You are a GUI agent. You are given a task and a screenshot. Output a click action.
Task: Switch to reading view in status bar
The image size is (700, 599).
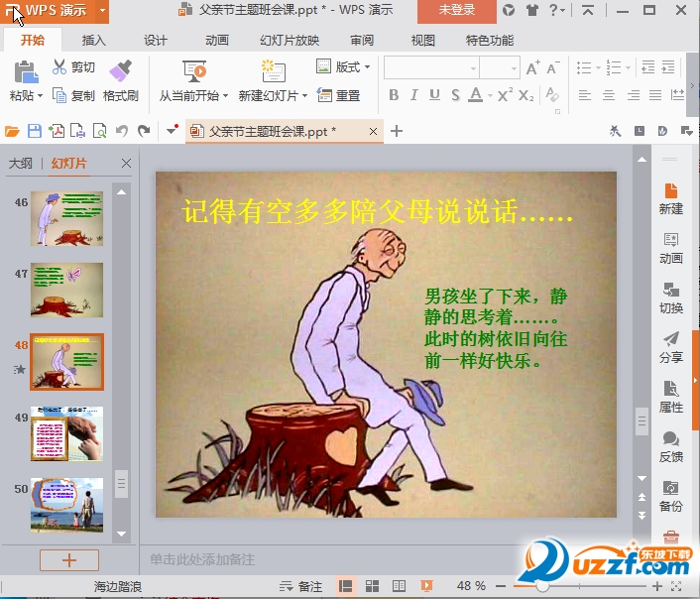(399, 586)
